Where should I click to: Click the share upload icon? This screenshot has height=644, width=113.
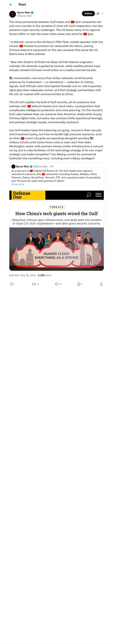[x=101, y=284]
